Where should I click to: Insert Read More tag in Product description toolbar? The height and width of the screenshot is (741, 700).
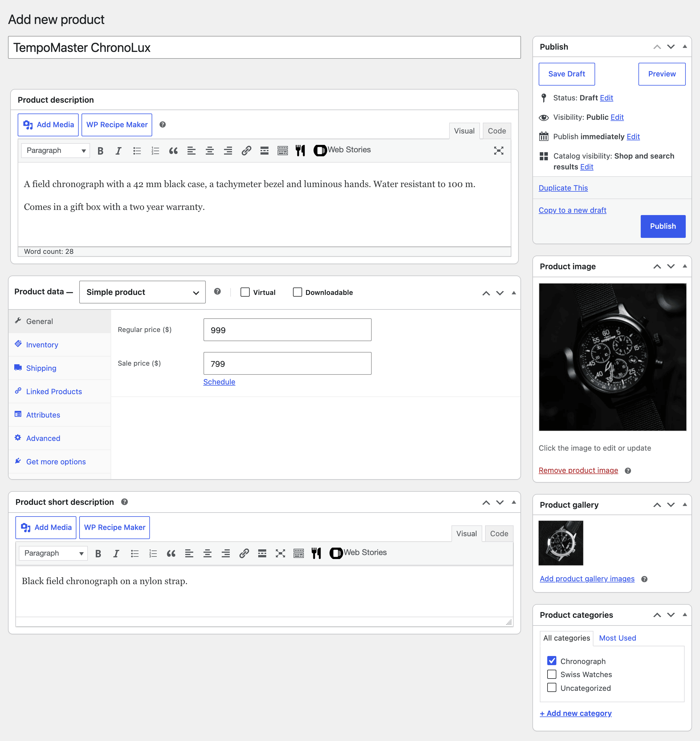point(264,151)
